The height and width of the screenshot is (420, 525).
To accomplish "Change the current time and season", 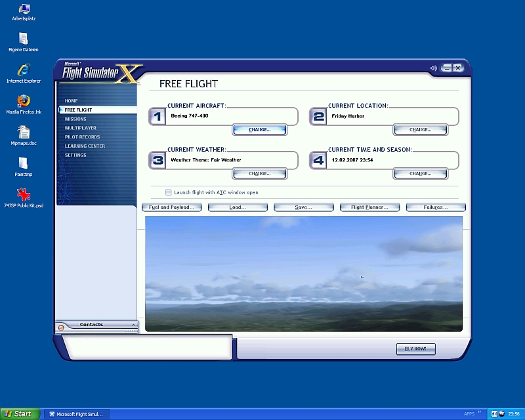I will pyautogui.click(x=421, y=173).
